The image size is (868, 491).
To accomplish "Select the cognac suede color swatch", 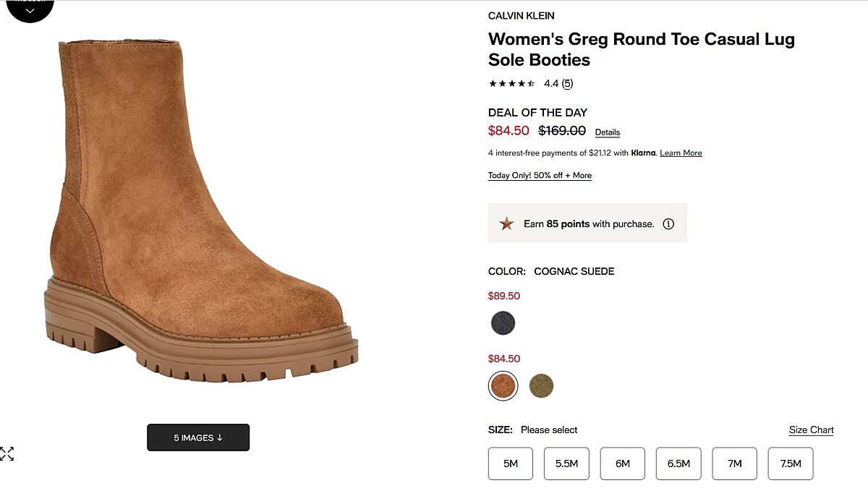I will (503, 386).
